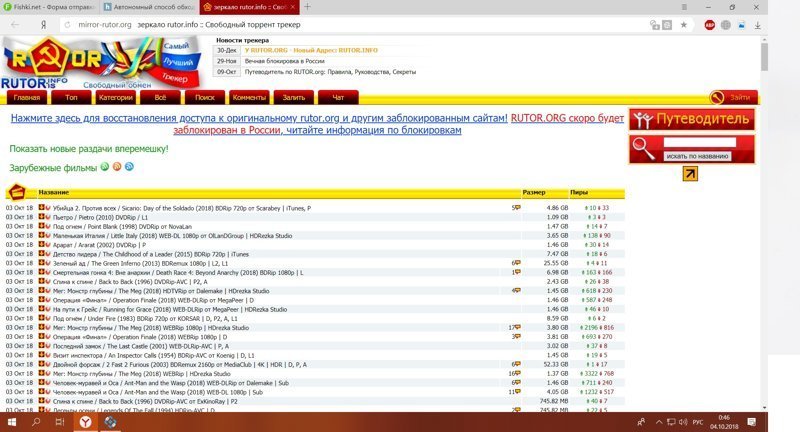Click the RUTOR logo banner
The width and height of the screenshot is (800, 432).
[x=102, y=63]
